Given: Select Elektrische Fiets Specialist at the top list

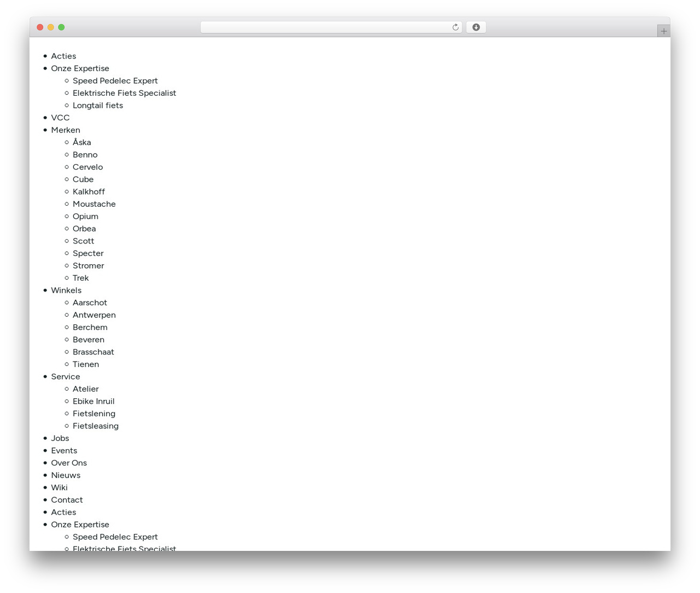Looking at the screenshot, I should click(x=124, y=93).
